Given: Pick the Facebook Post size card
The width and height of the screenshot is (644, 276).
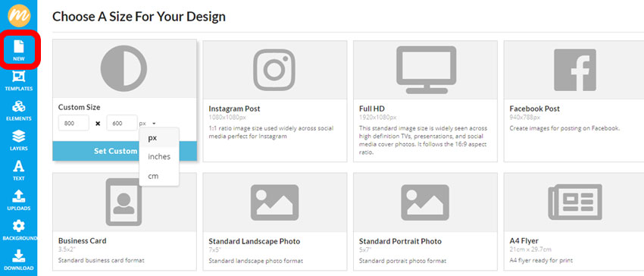Looking at the screenshot, I should [575, 101].
